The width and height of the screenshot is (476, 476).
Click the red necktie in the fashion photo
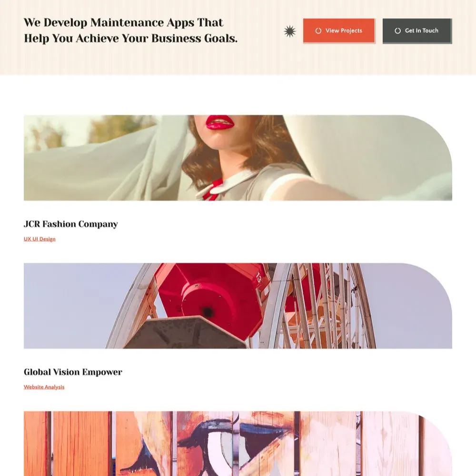click(x=212, y=190)
